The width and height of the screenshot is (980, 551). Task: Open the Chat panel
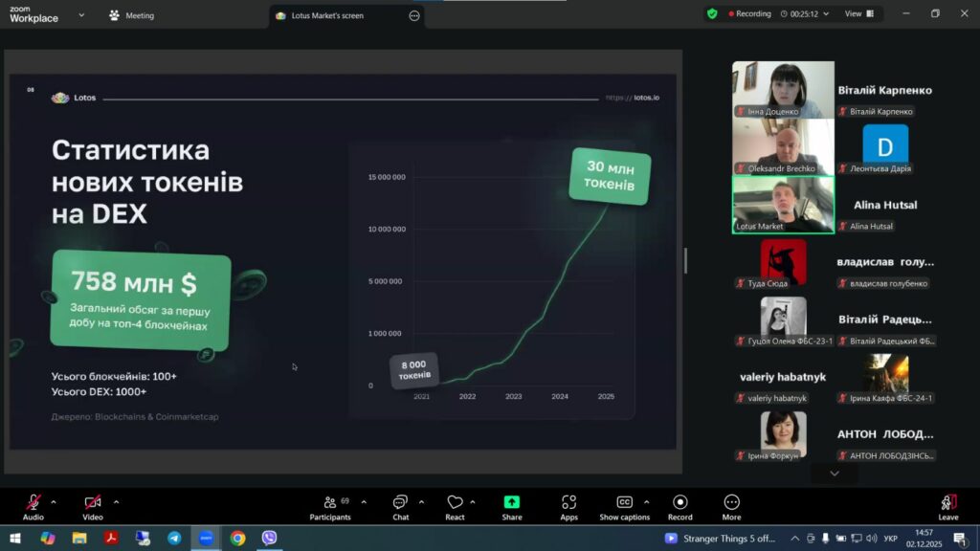tap(400, 503)
